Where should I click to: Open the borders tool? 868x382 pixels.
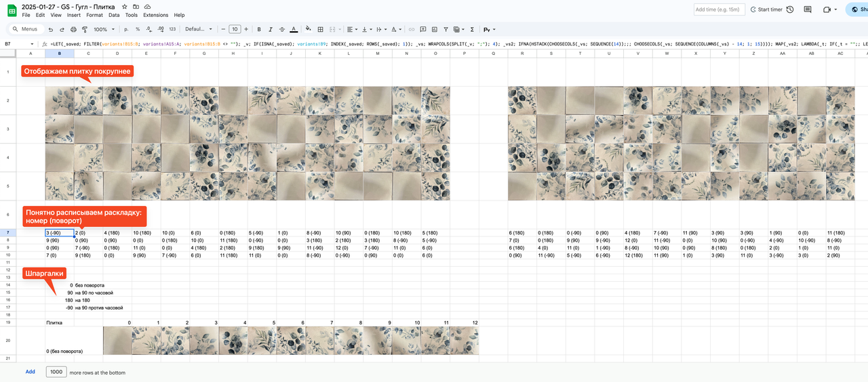tap(320, 29)
